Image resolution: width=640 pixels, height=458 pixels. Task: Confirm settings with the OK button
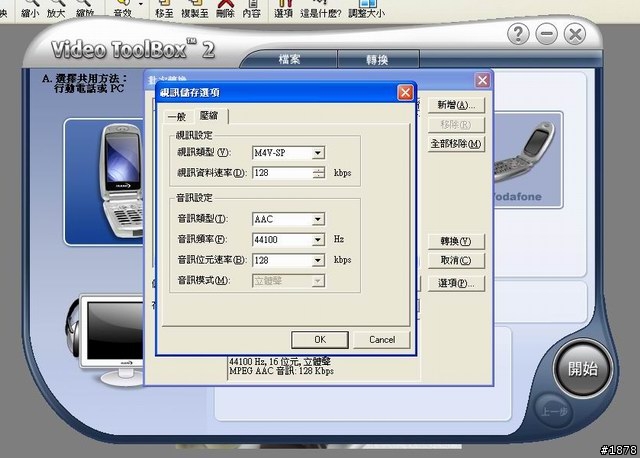tap(320, 340)
